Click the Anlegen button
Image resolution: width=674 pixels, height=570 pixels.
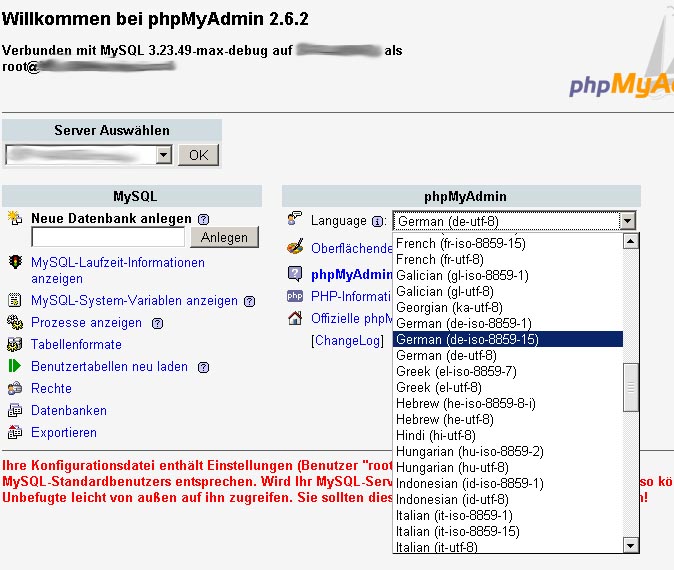click(224, 237)
